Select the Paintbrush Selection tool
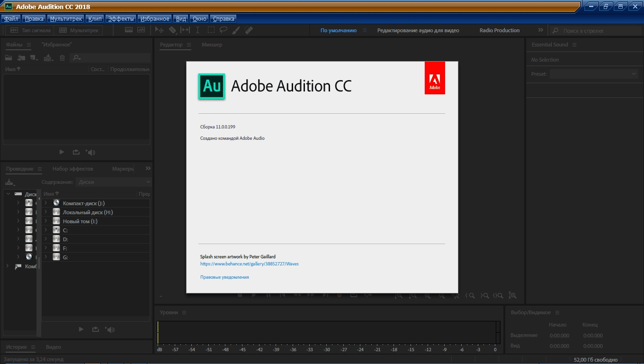This screenshot has height=364, width=644. point(236,30)
